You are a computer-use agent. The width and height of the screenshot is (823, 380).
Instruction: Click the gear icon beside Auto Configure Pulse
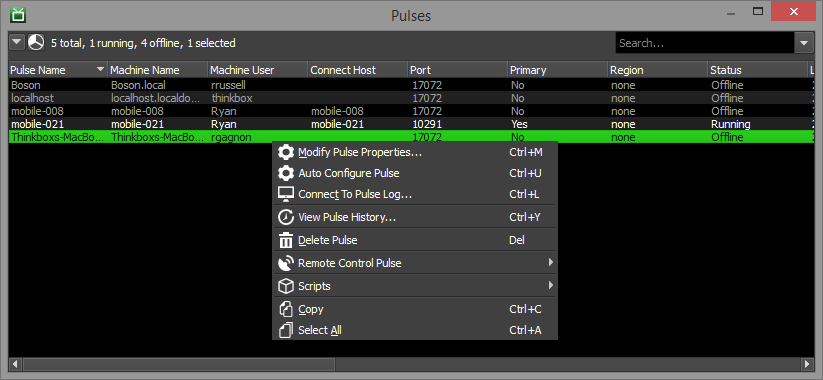(x=286, y=173)
